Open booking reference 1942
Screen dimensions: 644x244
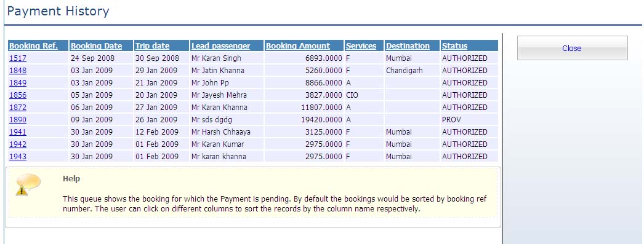point(18,144)
